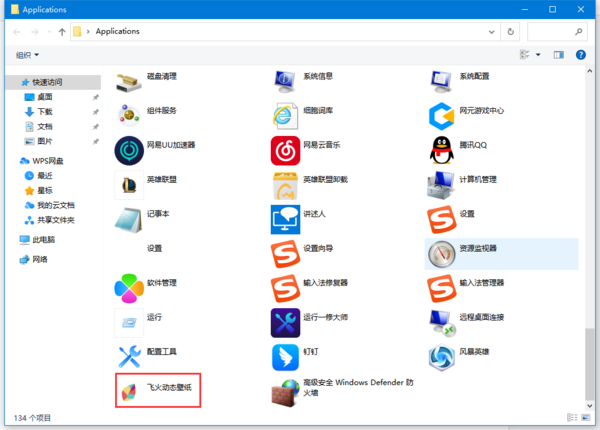Select 快速访问 in the sidebar
This screenshot has height=430, width=600.
coord(53,82)
